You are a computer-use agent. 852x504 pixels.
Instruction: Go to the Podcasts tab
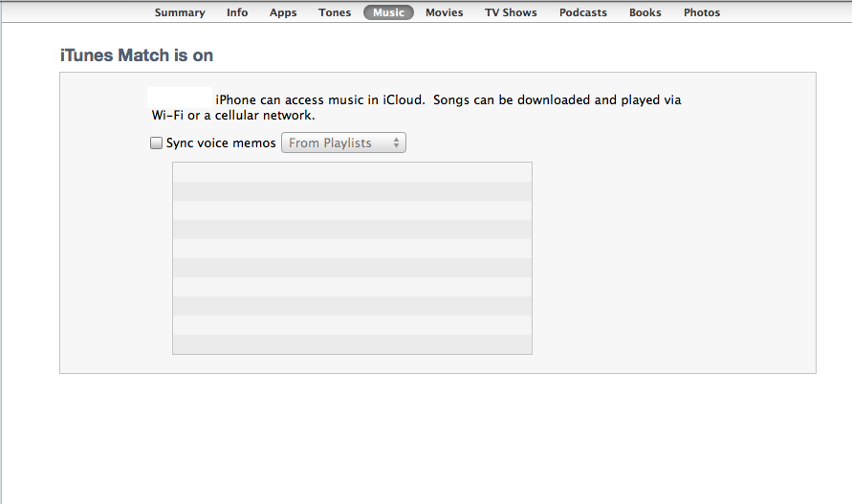pos(583,12)
